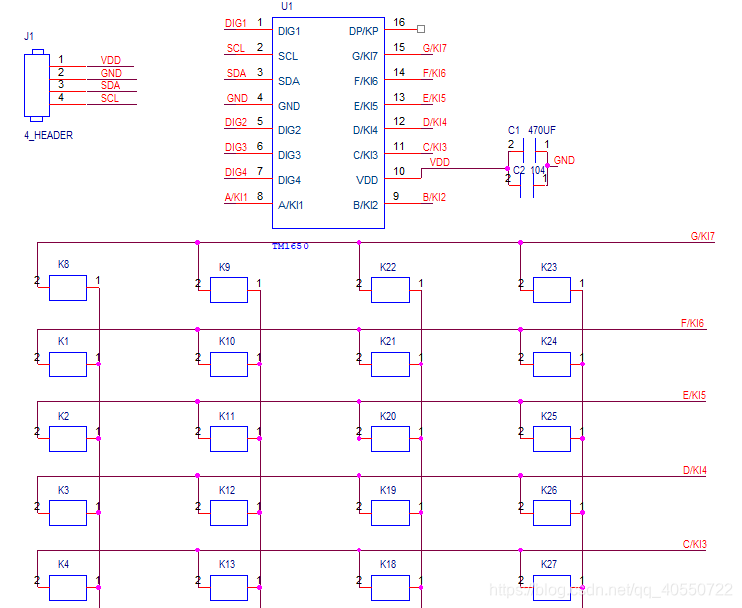742x608 pixels.
Task: Select the K3 key switch symbol
Action: click(x=68, y=513)
